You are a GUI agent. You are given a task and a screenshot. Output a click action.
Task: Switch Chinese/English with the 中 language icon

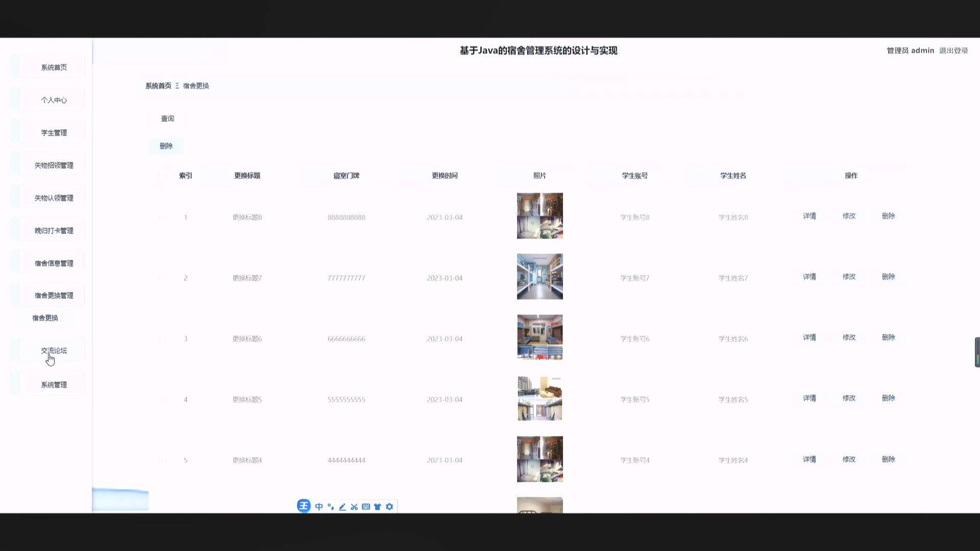click(318, 506)
